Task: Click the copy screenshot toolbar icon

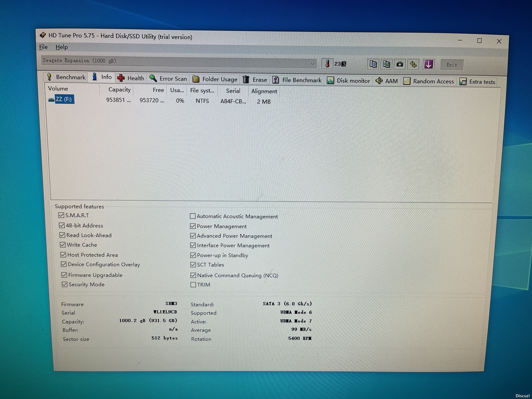Action: (x=386, y=64)
